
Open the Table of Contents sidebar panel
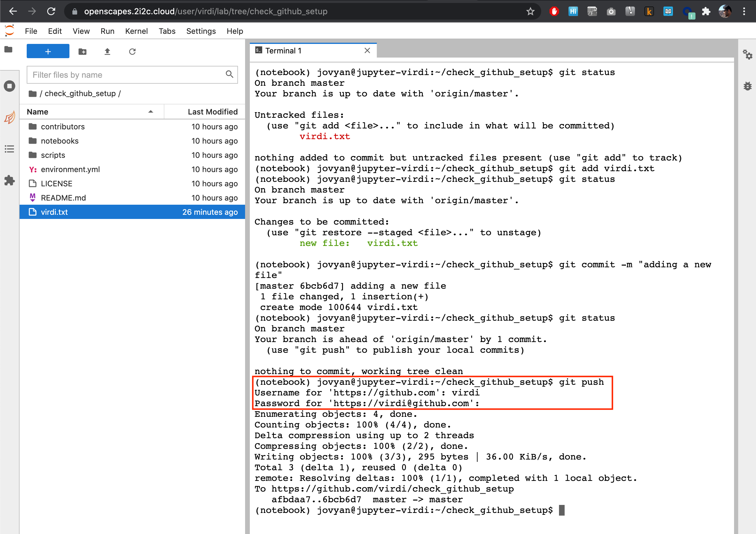(9, 149)
